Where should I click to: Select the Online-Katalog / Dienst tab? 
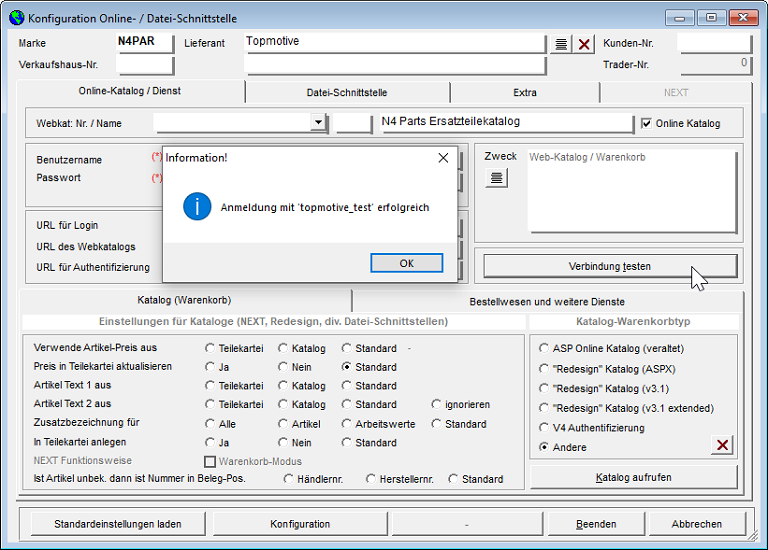click(130, 91)
